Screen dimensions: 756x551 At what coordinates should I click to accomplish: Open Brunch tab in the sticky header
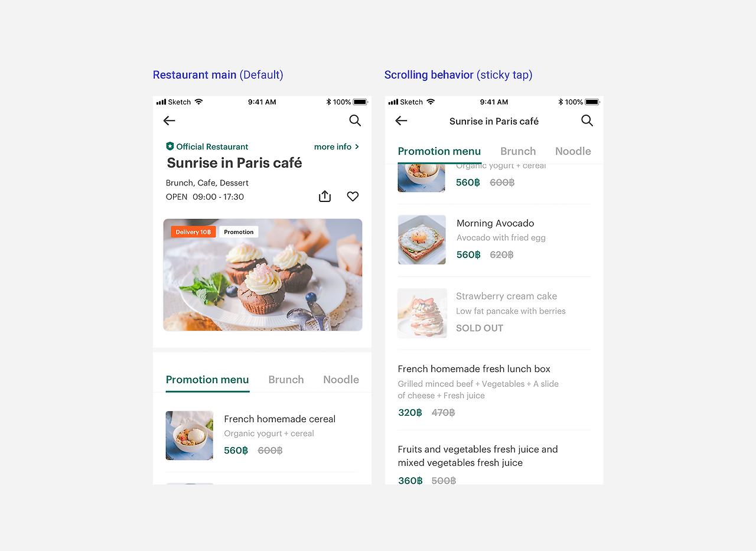click(518, 151)
